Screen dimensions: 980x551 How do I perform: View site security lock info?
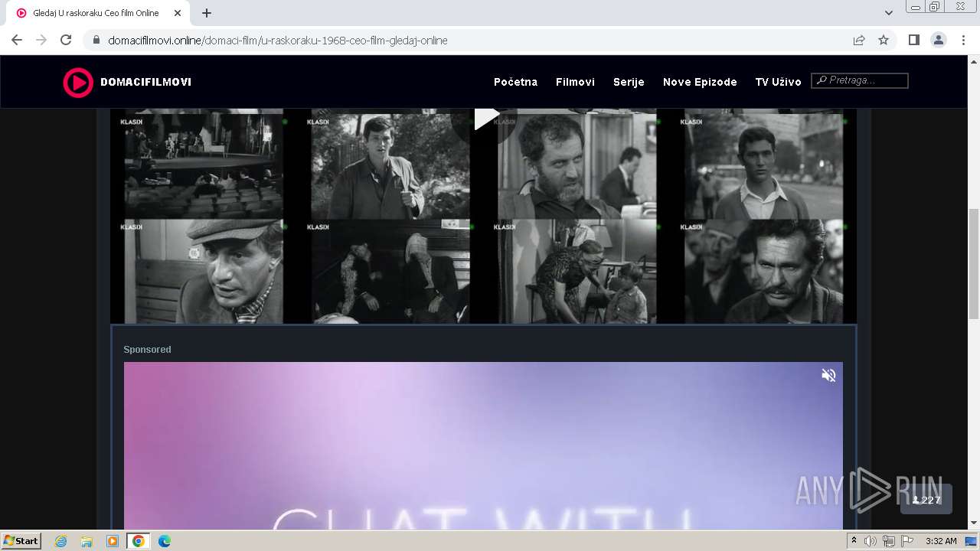click(x=96, y=41)
